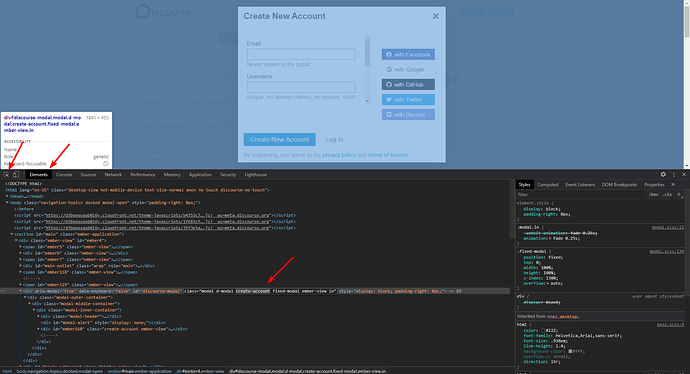This screenshot has width=690, height=374.
Task: Expand the modal-header div node
Action: click(x=38, y=316)
